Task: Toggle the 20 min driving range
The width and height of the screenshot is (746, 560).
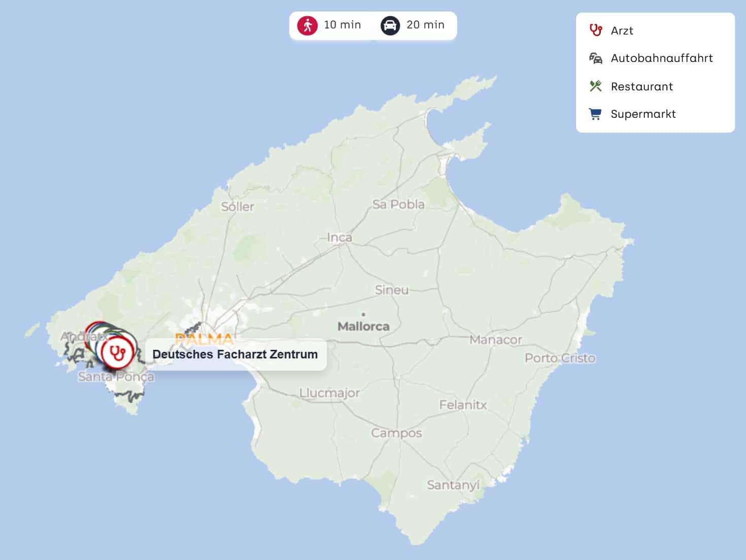Action: point(425,25)
